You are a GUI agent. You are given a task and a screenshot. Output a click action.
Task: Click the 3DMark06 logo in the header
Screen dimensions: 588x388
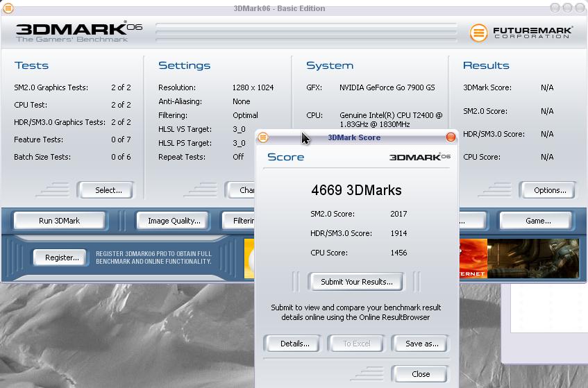coord(79,31)
